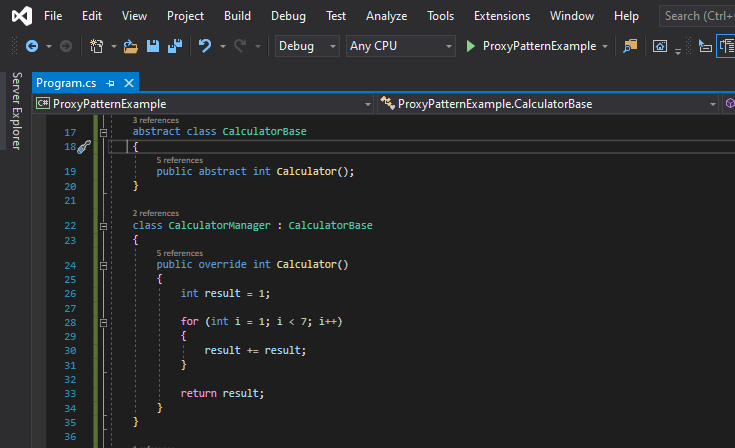Click the camera-style toolbar icon beside Find in Files
The height and width of the screenshot is (448, 735).
660,46
